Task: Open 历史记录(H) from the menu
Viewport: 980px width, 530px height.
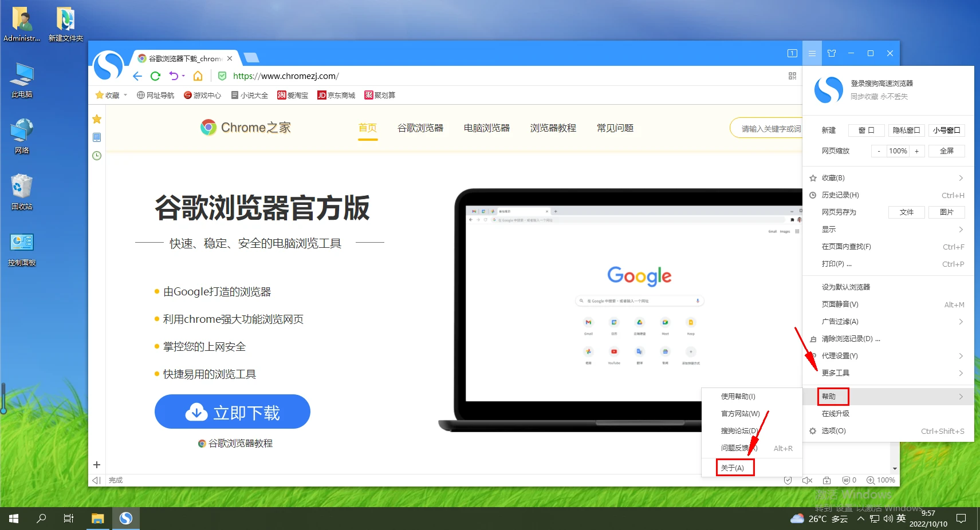Action: point(888,195)
